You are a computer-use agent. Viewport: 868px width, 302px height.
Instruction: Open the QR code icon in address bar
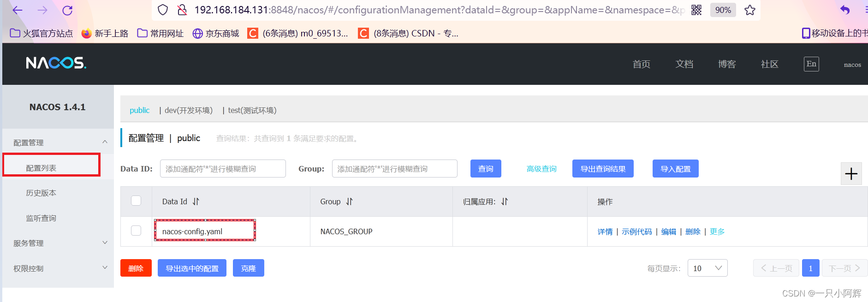696,10
